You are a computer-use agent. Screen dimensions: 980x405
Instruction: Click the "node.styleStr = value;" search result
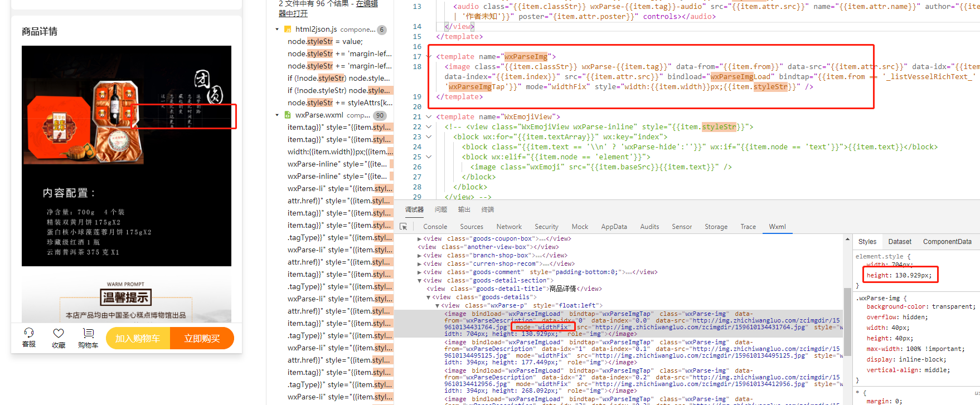tap(325, 42)
